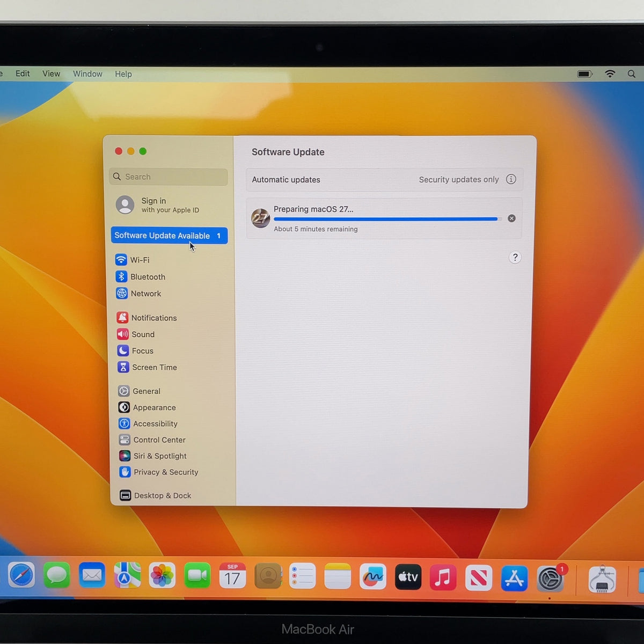644x644 pixels.
Task: Open App Store from the Dock
Action: pyautogui.click(x=514, y=579)
